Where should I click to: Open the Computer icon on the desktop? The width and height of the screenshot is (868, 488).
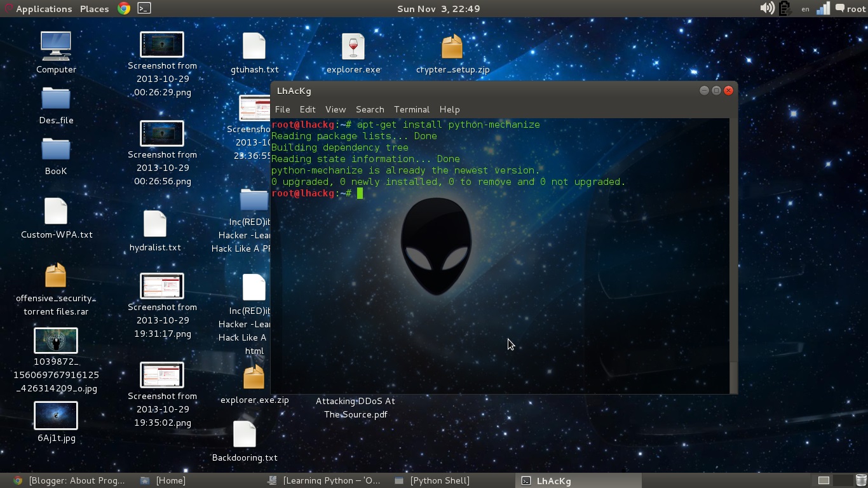[x=55, y=48]
